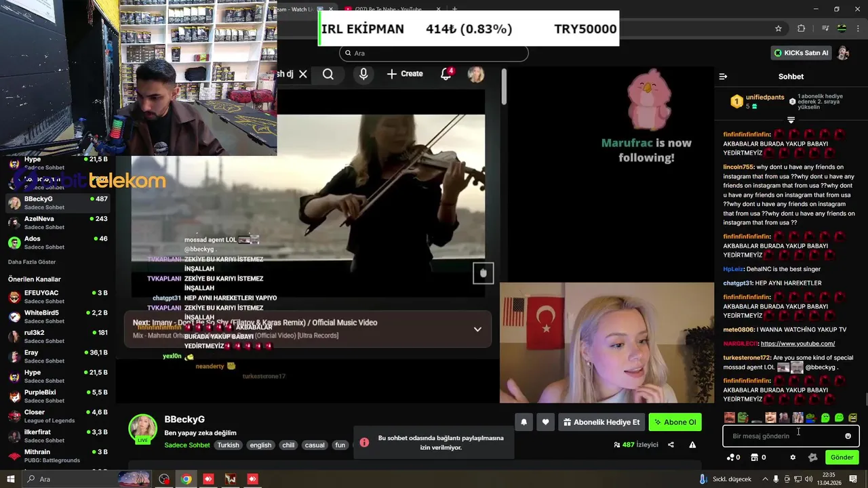Open the YouTube account avatar menu
The height and width of the screenshot is (488, 868).
(476, 74)
